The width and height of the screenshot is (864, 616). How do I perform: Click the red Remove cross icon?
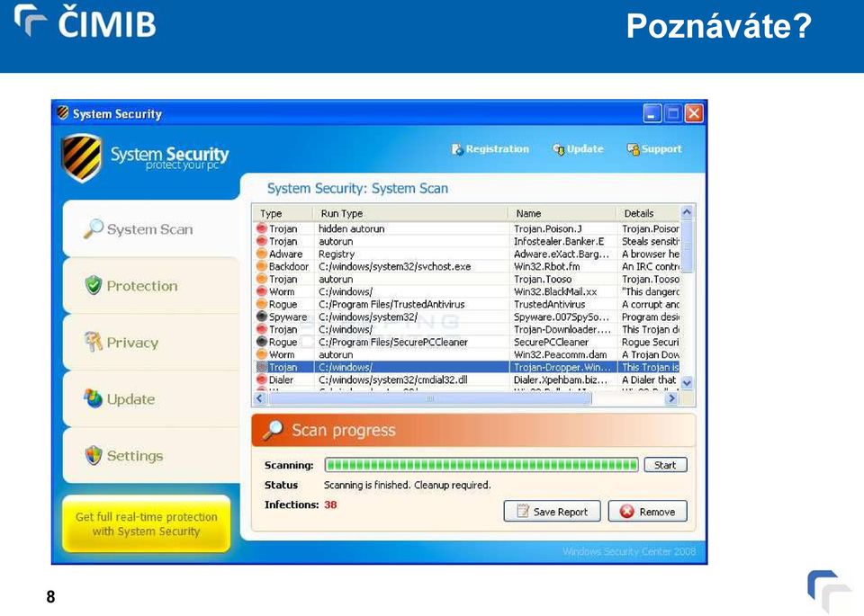click(627, 512)
